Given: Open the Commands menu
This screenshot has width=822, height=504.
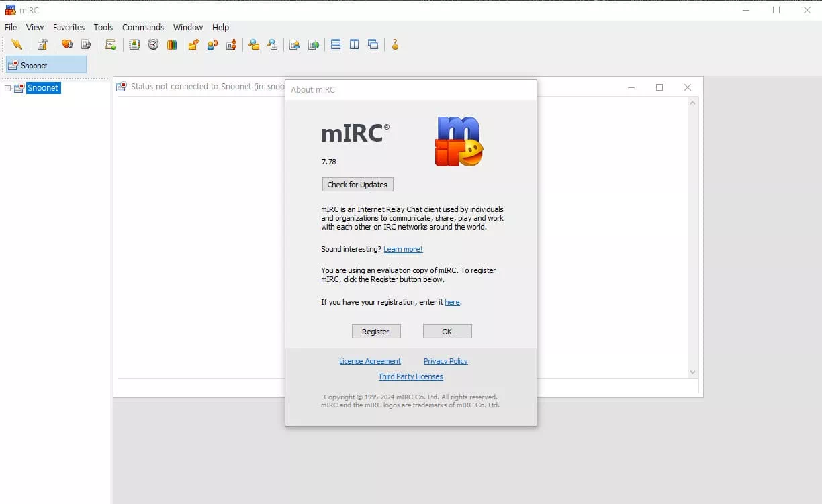Looking at the screenshot, I should pos(143,28).
